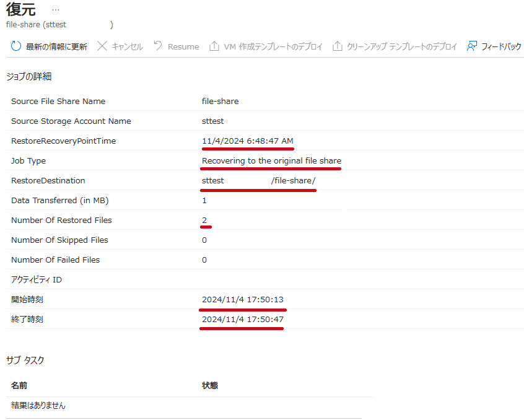Select restored files count 2
The width and height of the screenshot is (524, 420).
coord(204,220)
